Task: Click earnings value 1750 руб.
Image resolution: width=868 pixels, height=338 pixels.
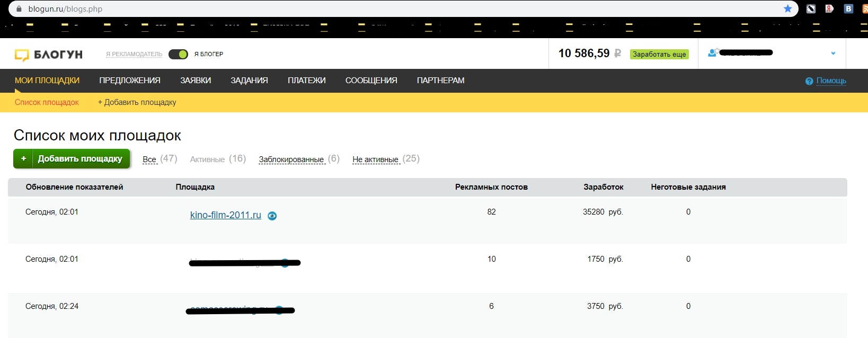Action: point(605,259)
